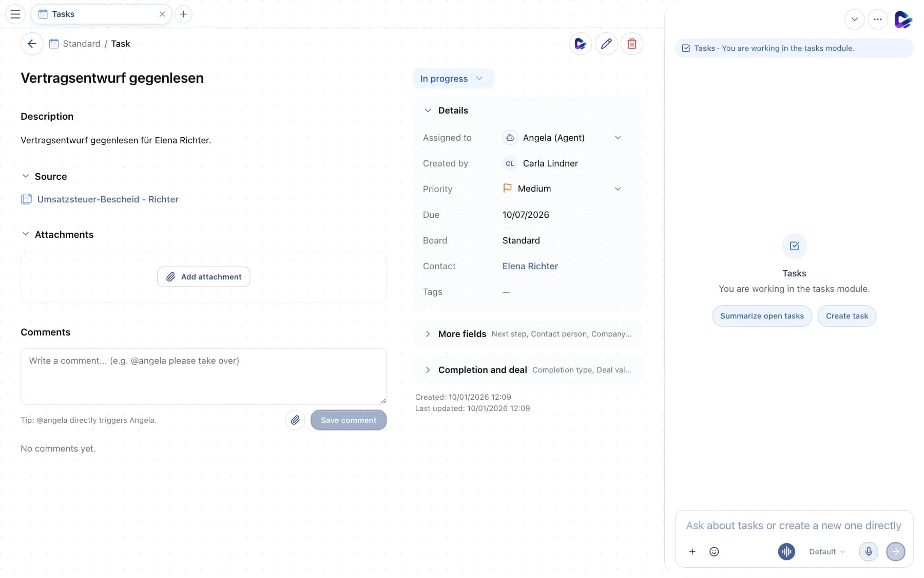This screenshot has height=578, width=924.
Task: Send chat message with arrow button
Action: click(x=896, y=551)
